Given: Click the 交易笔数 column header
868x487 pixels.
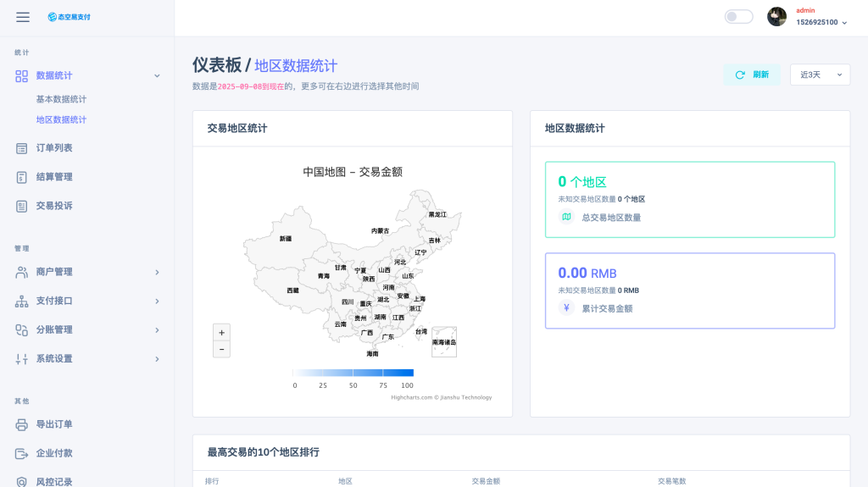Looking at the screenshot, I should [x=672, y=481].
